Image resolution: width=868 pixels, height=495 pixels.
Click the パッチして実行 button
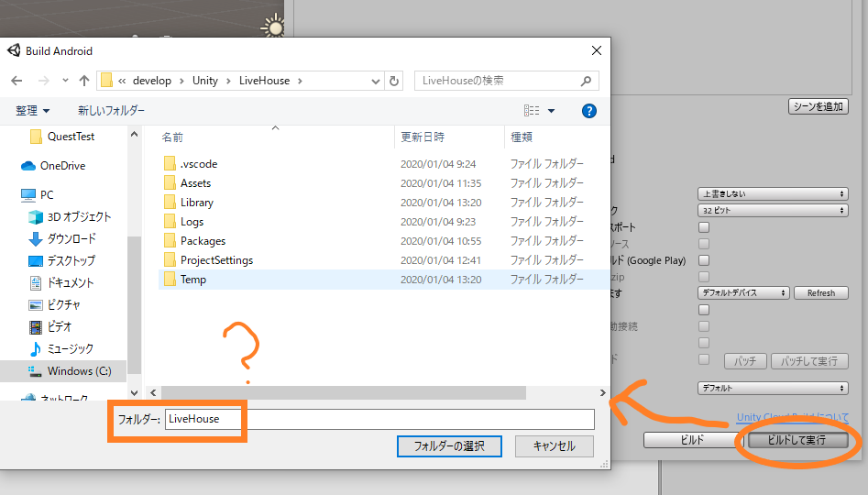(809, 361)
